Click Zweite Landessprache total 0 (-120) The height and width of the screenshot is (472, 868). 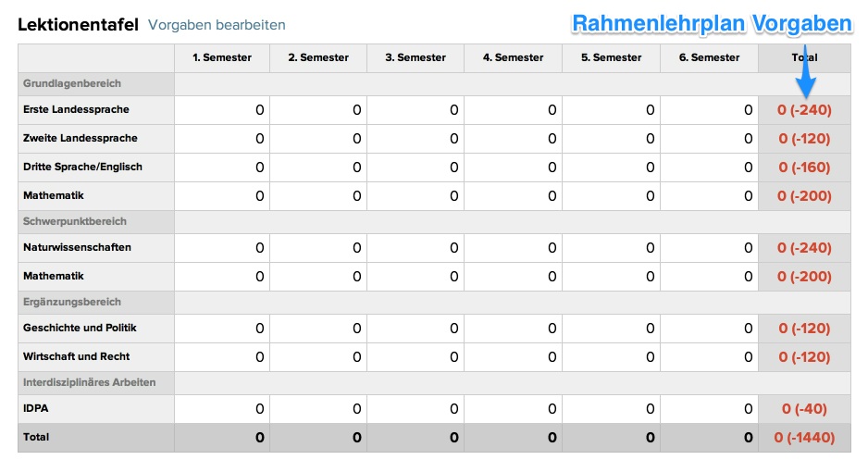(804, 139)
